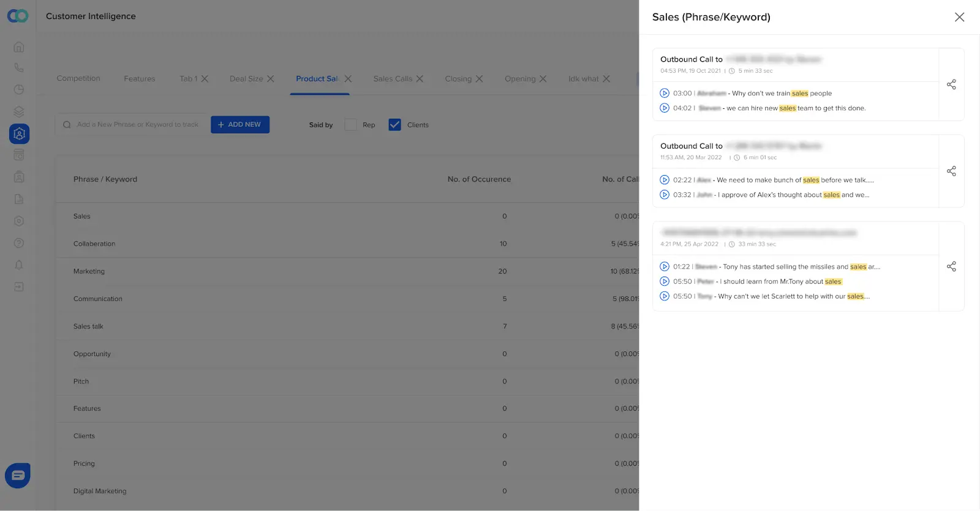Play the 03:00 train sales people snippet
The height and width of the screenshot is (511, 980).
(665, 94)
